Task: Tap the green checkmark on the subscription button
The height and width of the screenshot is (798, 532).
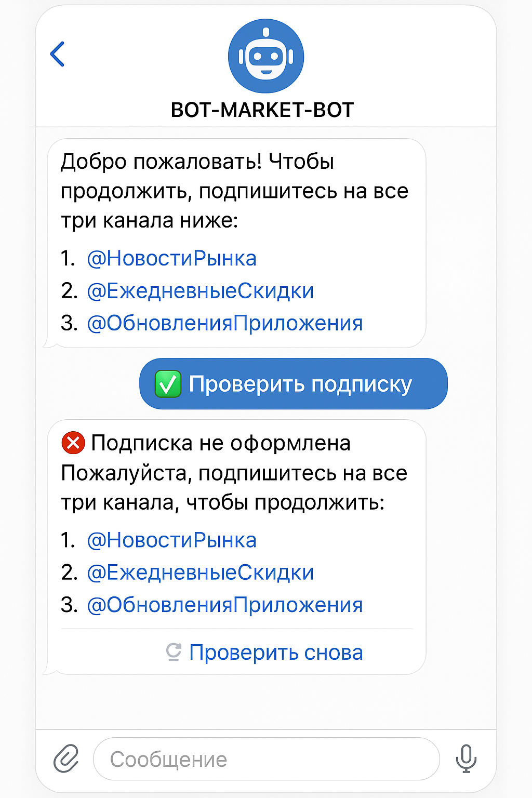Action: (x=167, y=383)
